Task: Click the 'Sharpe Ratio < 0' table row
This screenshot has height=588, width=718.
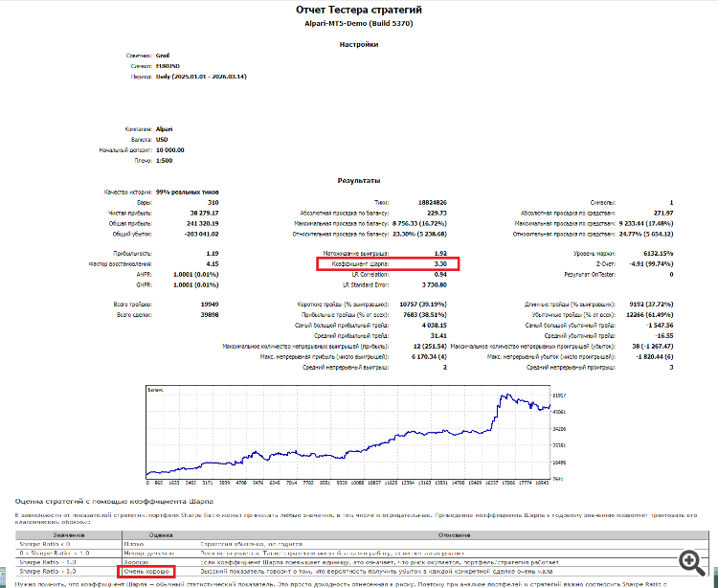Action: 362,544
